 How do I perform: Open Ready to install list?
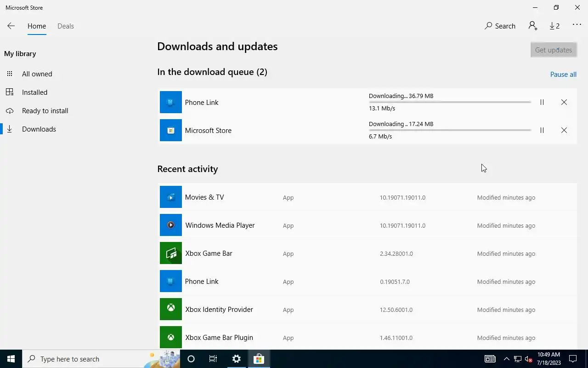[45, 110]
